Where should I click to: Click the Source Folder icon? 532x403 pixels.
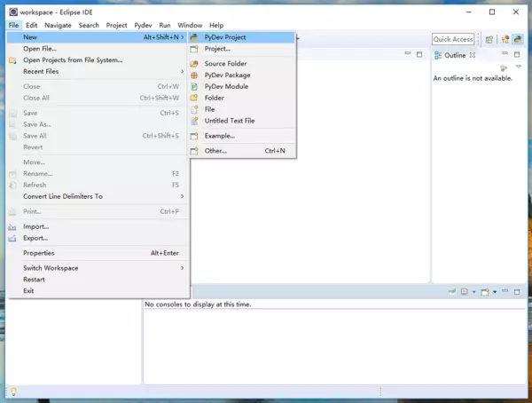194,64
